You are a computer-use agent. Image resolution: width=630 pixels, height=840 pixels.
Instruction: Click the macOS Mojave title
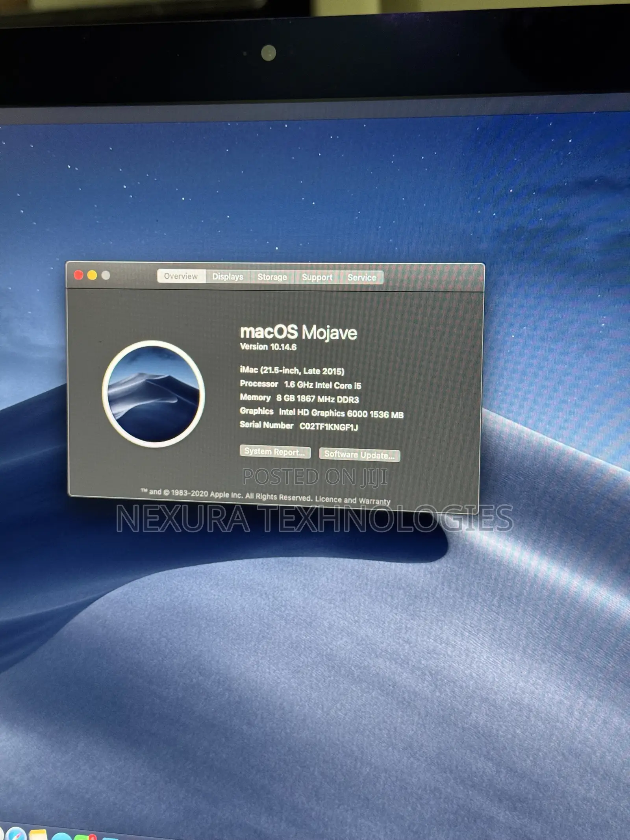[298, 332]
